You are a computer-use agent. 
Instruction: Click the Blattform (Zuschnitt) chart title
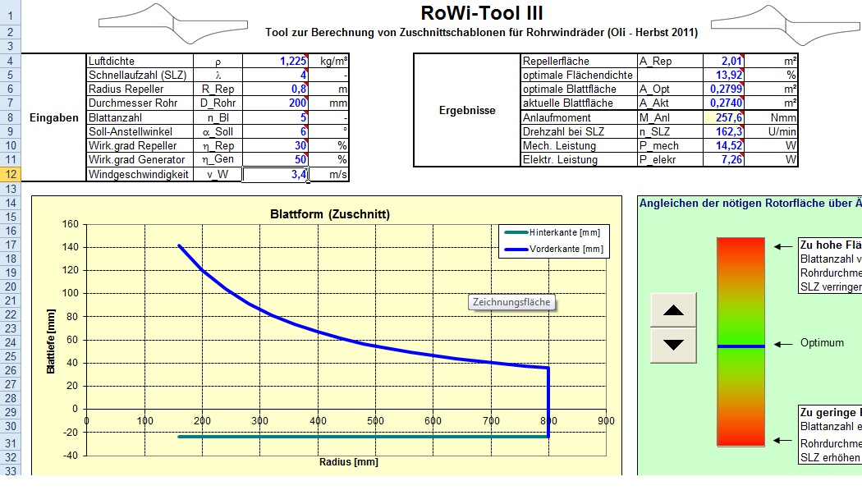pos(330,214)
